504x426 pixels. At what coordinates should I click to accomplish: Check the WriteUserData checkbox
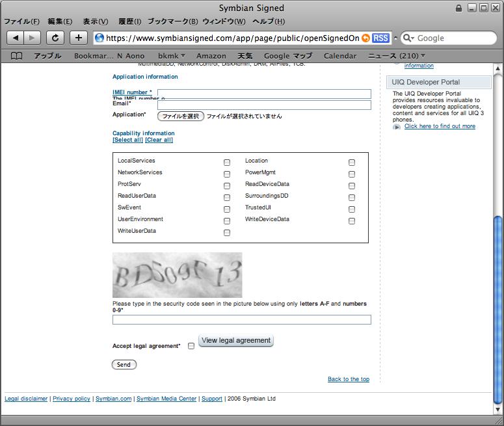[227, 232]
